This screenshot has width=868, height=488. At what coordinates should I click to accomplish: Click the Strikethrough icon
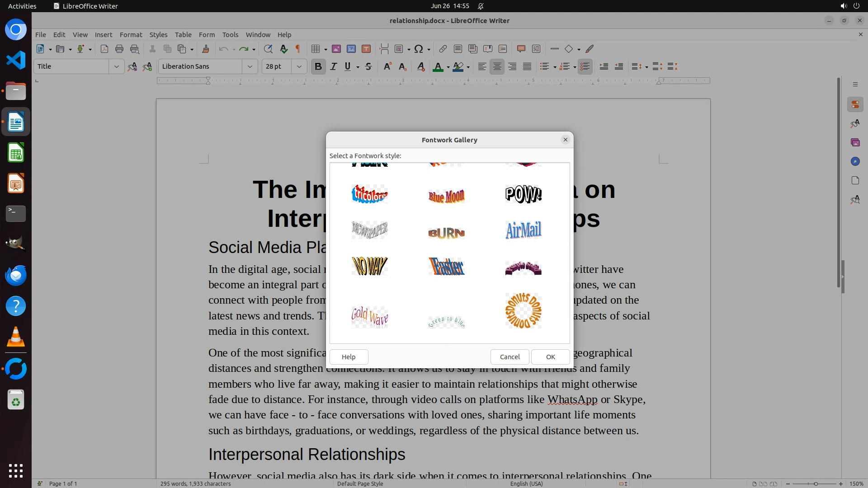[x=368, y=66]
